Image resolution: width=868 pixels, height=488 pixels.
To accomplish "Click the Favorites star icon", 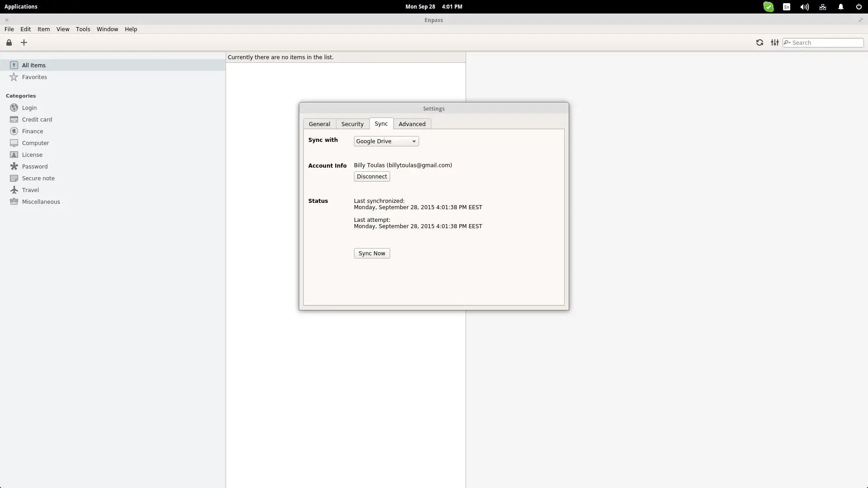I will [14, 77].
